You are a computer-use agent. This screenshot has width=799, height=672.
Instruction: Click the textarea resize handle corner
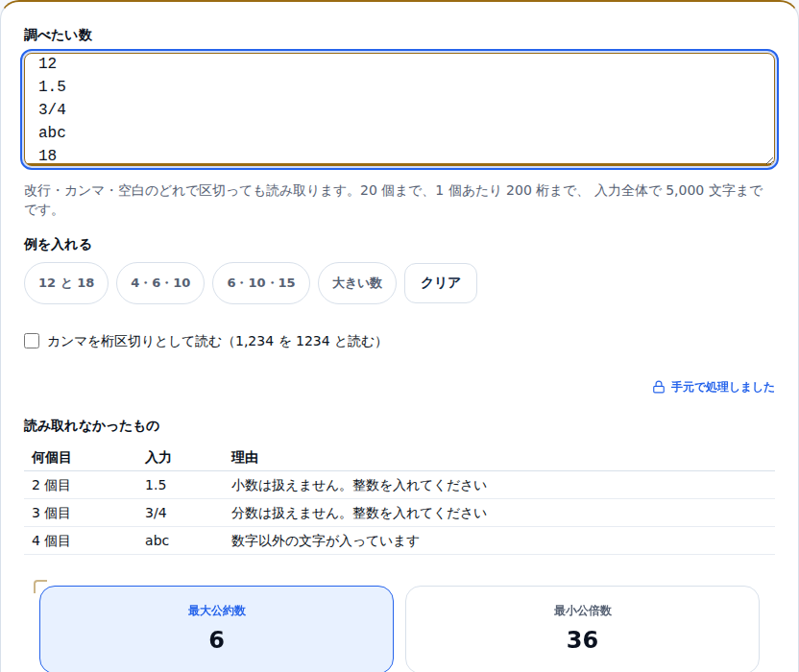click(769, 160)
